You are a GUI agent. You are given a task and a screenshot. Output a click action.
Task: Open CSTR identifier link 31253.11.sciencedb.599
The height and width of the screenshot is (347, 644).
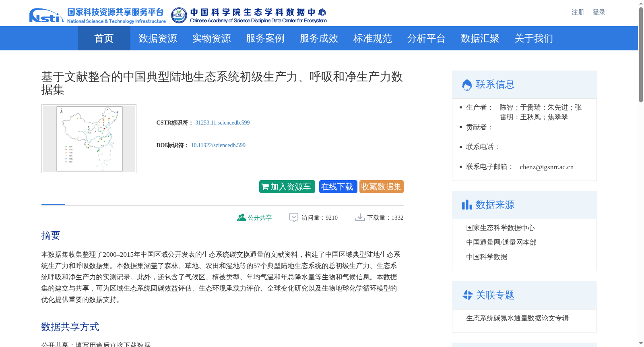click(x=223, y=123)
